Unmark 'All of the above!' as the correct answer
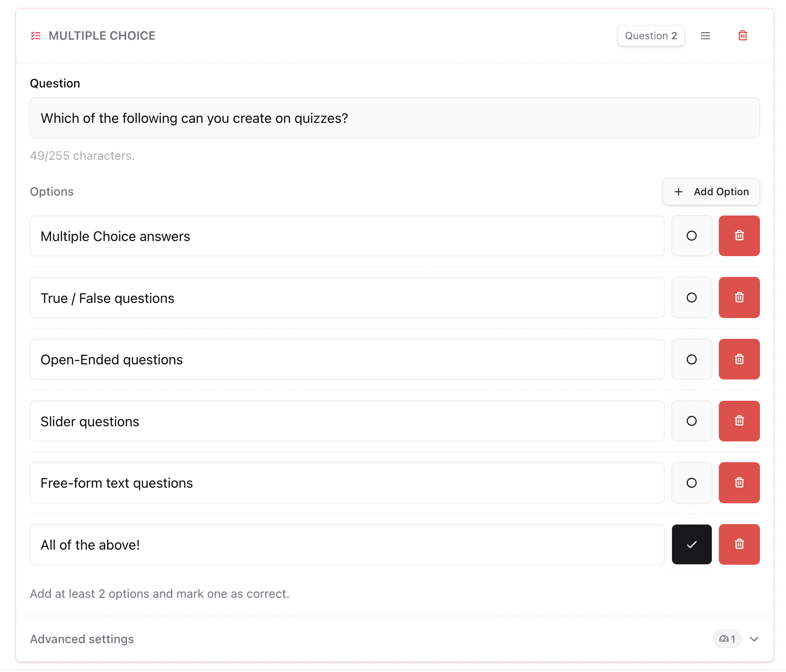 coord(691,544)
